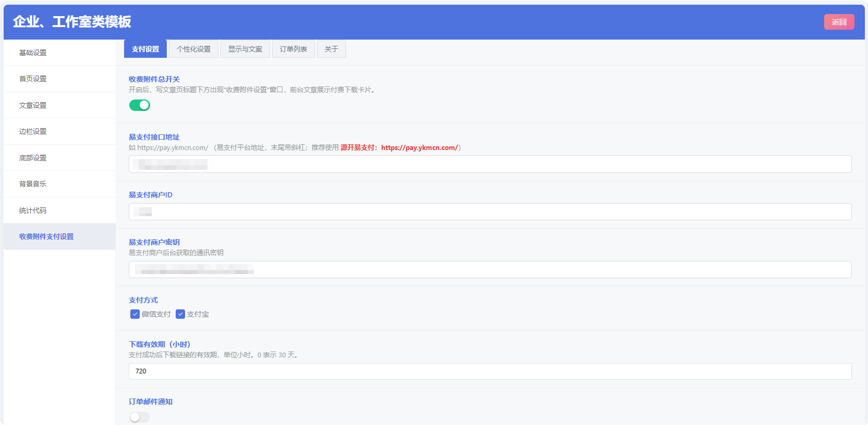The height and width of the screenshot is (425, 868).
Task: Open the 关于 tab
Action: (x=332, y=49)
